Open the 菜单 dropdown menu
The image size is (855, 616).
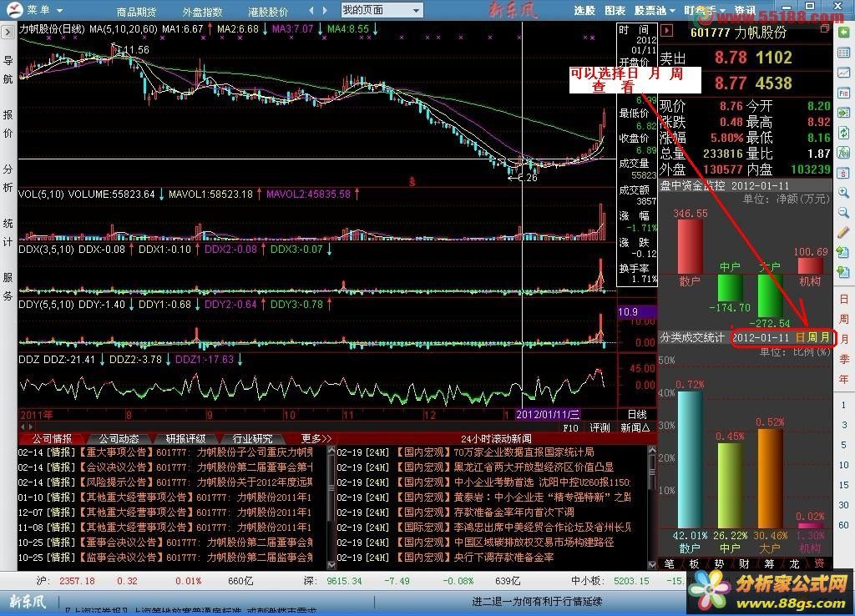point(45,10)
